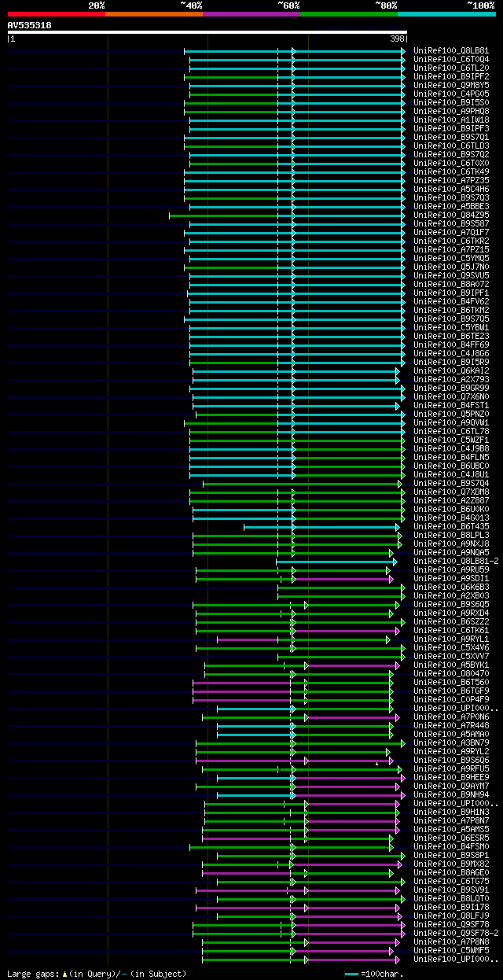The height and width of the screenshot is (980, 503).
Task: Select the AV535318 query name label
Action: coord(30,25)
